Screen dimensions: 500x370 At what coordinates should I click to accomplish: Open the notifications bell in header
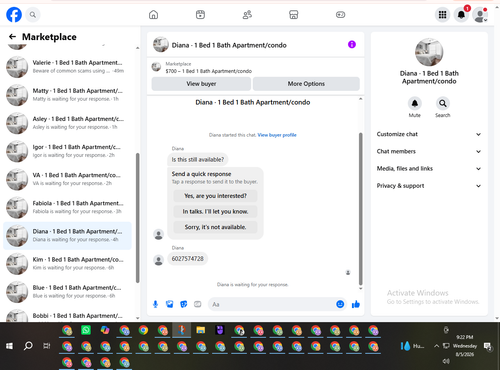tap(461, 15)
